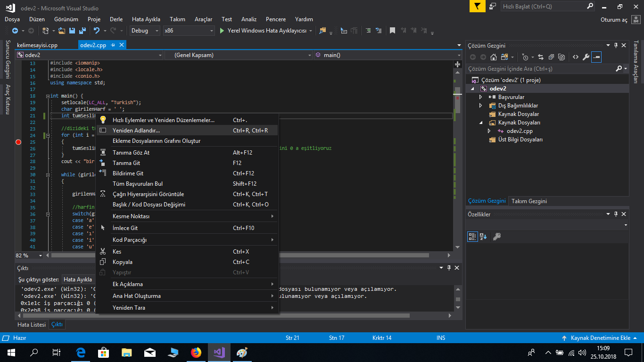Toggle auto-hide pin on Çıktı panel
This screenshot has width=644, height=362.
[x=448, y=267]
